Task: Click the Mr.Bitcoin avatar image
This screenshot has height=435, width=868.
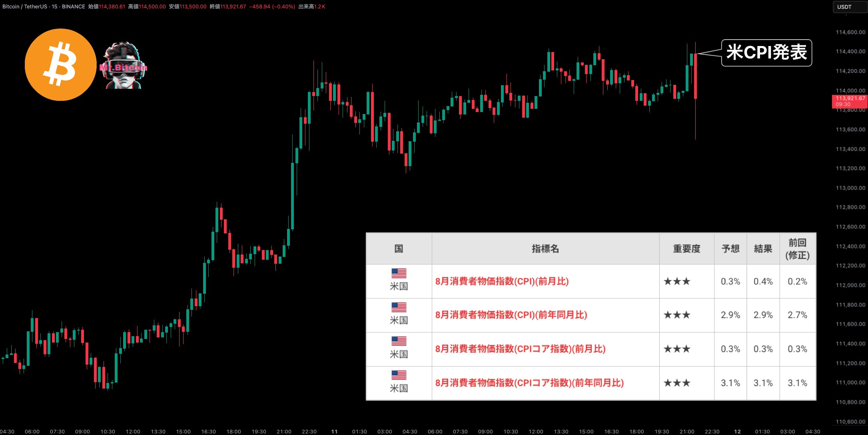Action: [x=123, y=66]
